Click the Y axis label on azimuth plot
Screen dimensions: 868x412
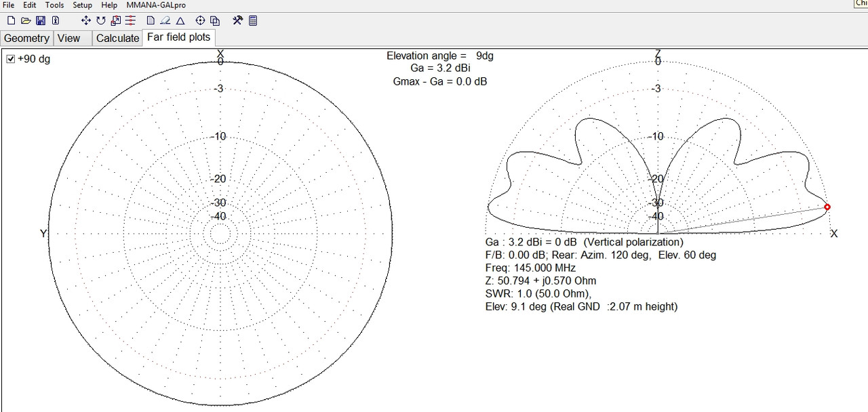tap(43, 234)
